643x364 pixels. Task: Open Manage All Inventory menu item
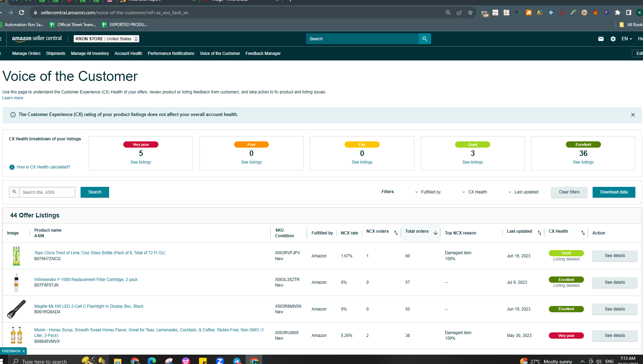pyautogui.click(x=90, y=53)
